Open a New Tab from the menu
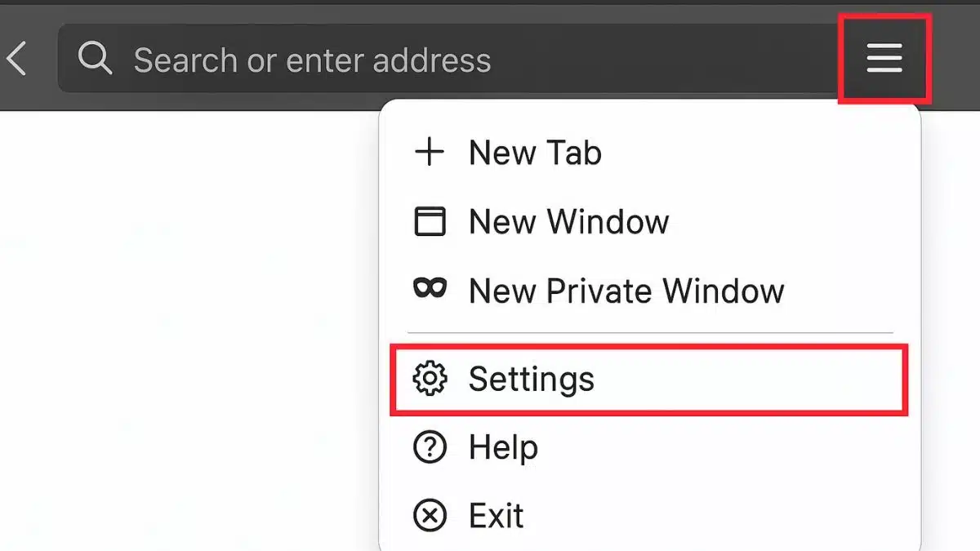Screen dimensions: 980x551 point(535,152)
